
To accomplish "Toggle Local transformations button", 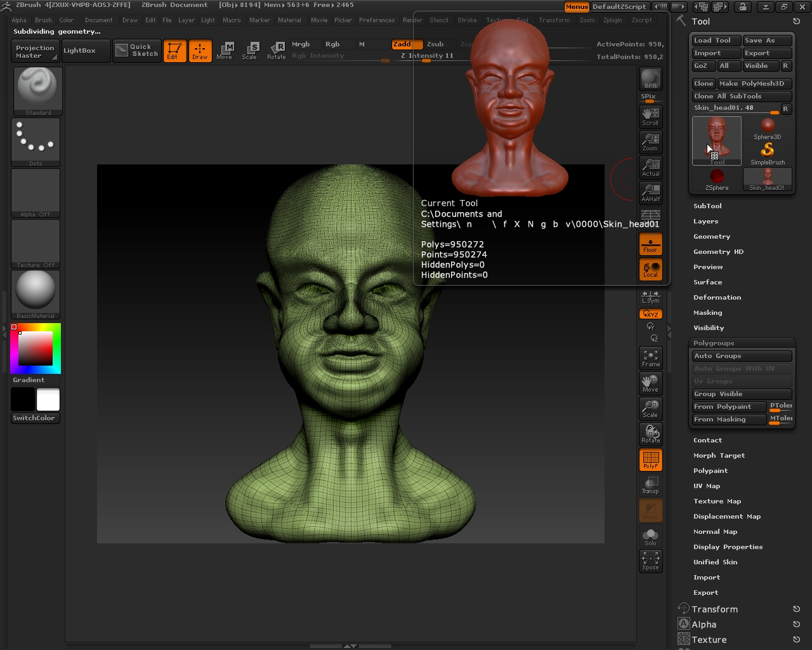I will [650, 269].
